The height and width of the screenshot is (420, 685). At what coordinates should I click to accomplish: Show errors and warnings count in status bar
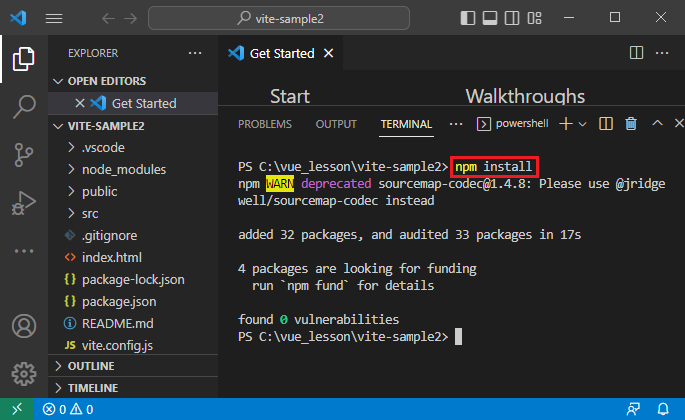pyautogui.click(x=68, y=409)
